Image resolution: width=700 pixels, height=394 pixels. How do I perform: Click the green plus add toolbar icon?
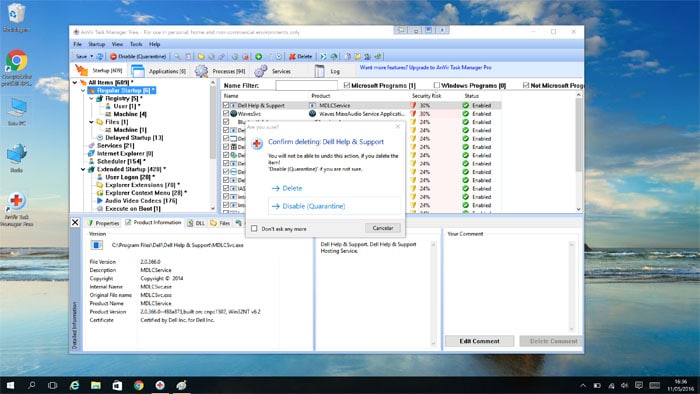258,57
